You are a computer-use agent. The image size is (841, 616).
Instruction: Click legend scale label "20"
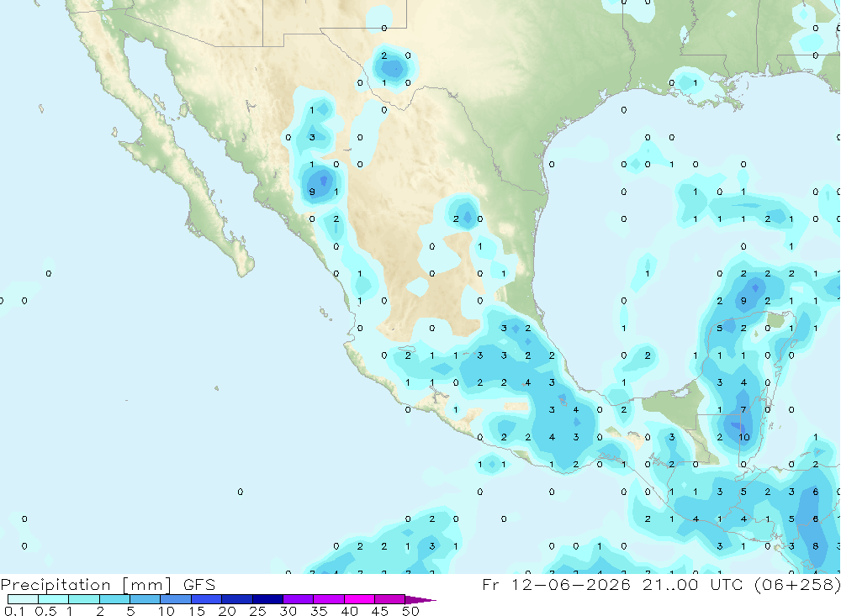tap(227, 611)
